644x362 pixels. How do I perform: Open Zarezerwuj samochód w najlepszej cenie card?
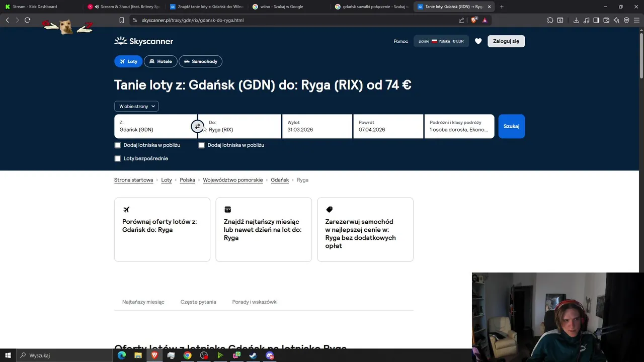365,229
